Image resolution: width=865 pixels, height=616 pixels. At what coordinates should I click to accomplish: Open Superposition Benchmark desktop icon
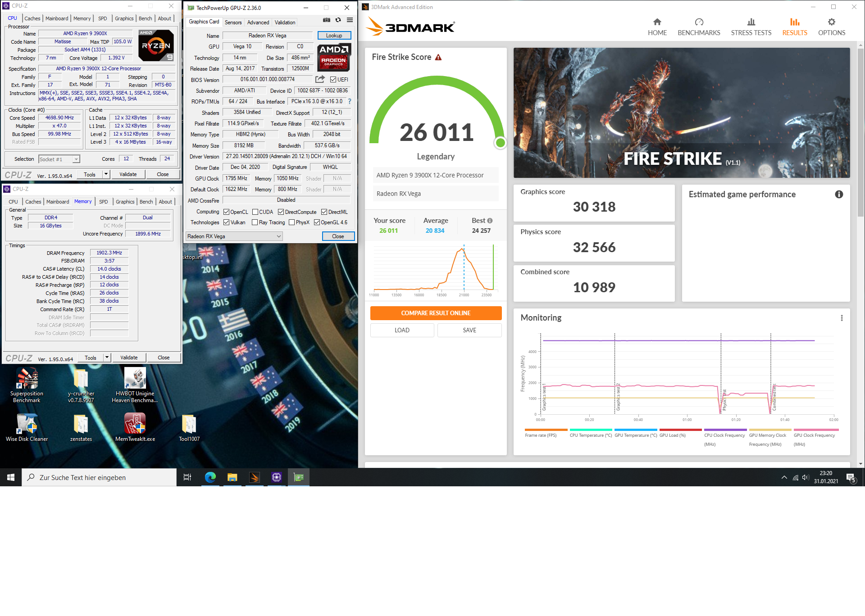27,385
